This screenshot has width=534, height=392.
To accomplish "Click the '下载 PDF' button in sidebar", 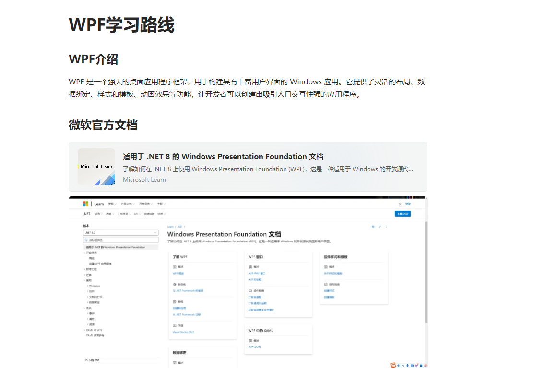I will coord(92,360).
